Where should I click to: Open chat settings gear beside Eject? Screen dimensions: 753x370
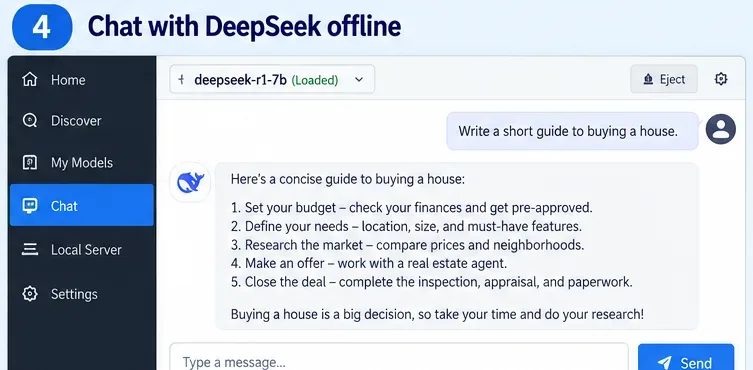(x=721, y=79)
